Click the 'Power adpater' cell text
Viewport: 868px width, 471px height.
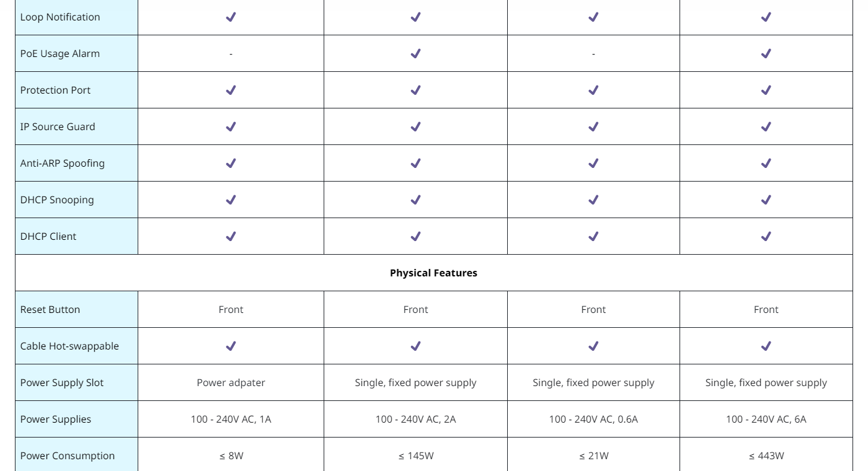231,382
